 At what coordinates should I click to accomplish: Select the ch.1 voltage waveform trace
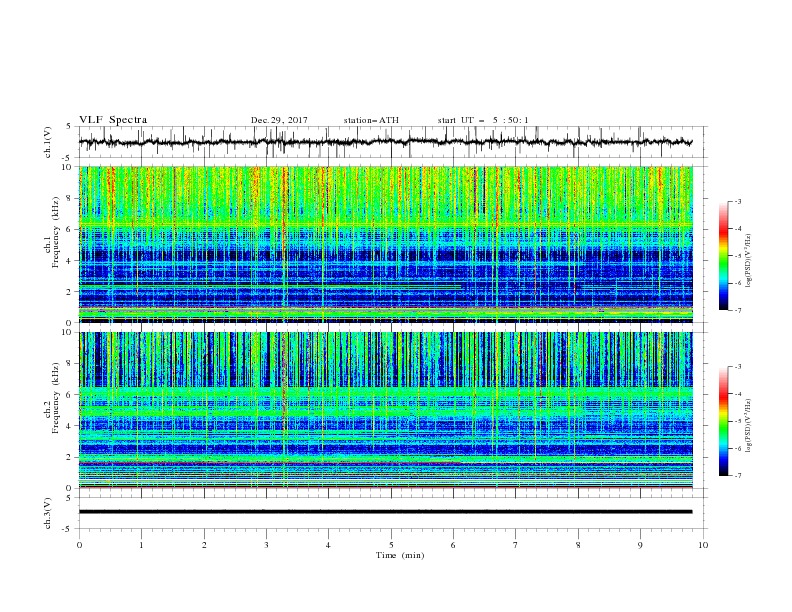coord(385,142)
